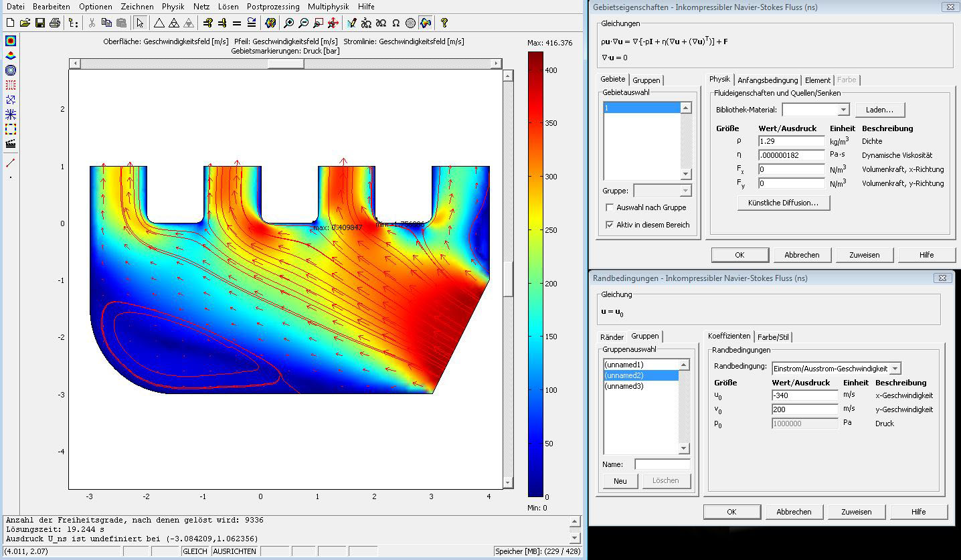
Task: Click the Zoom In magnifier icon
Action: click(x=288, y=23)
